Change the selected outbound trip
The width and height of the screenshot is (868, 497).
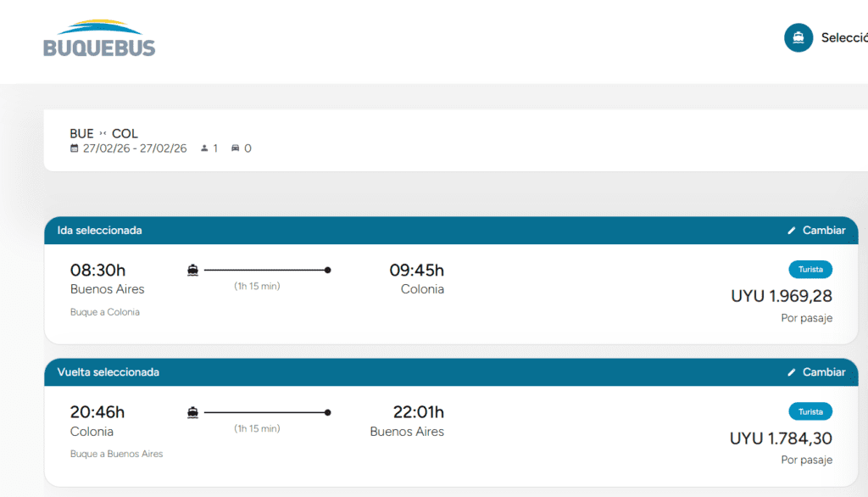point(816,231)
